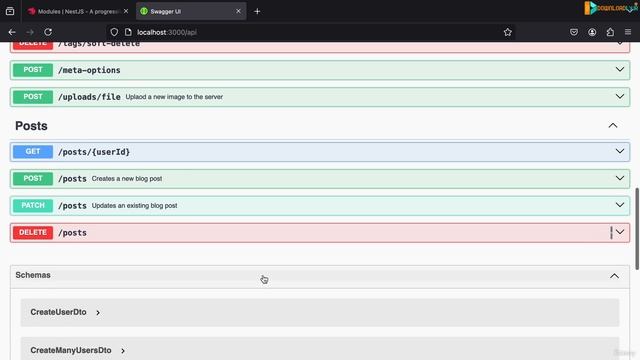Image resolution: width=640 pixels, height=360 pixels.
Task: Collapse the Posts section
Action: 613,126
